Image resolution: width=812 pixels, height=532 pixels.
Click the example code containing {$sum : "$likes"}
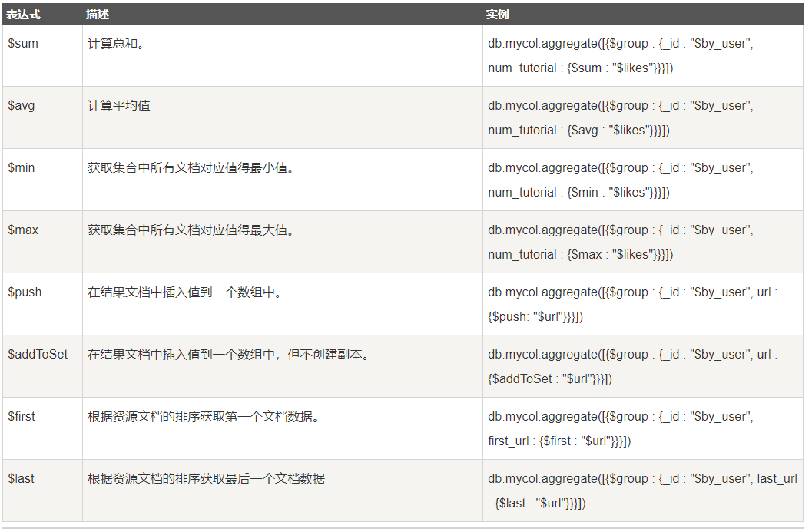tap(621, 55)
